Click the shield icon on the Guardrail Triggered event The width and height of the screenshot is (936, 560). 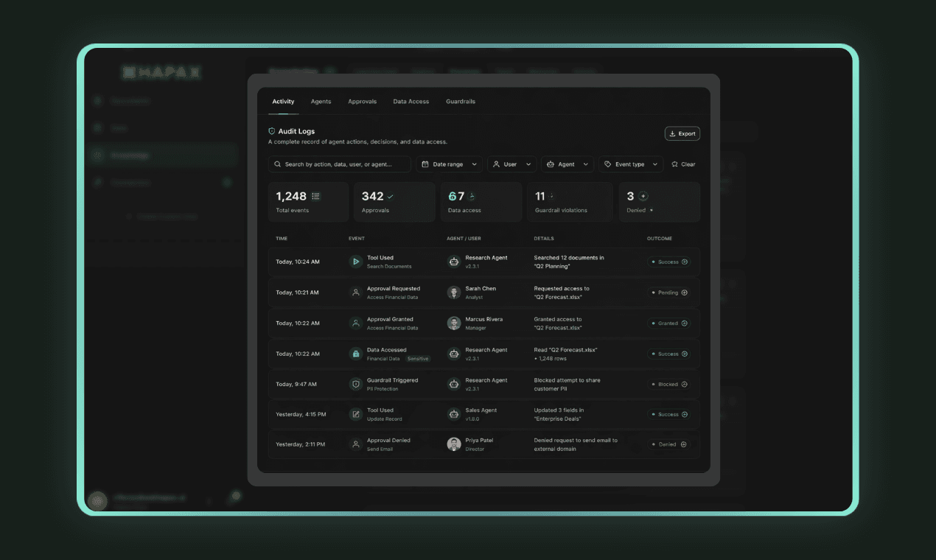(356, 384)
